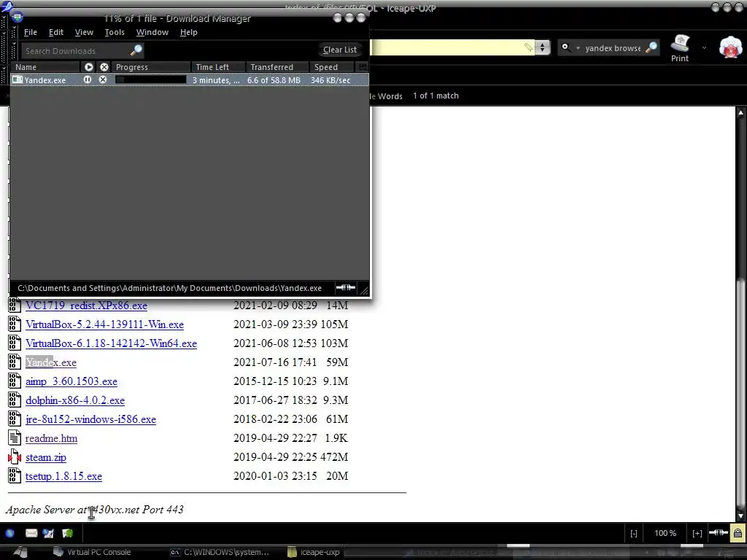Switch to the iceape-uxp taskbar item
Screen dimensions: 747x560
tap(314, 552)
